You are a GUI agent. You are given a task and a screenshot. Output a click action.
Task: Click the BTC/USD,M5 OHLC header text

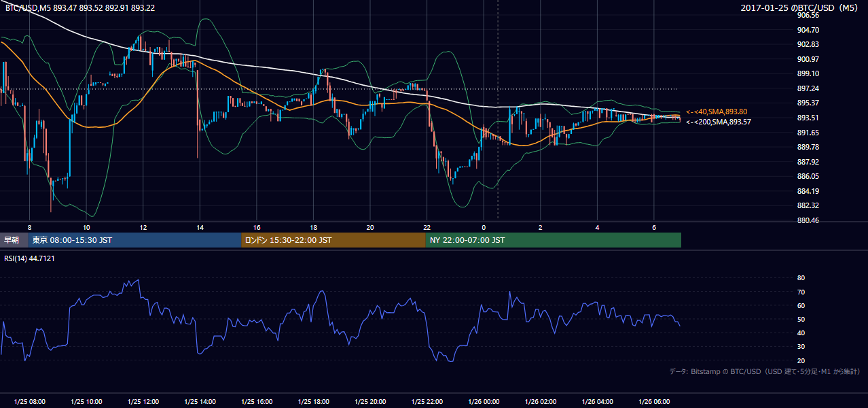pos(80,8)
